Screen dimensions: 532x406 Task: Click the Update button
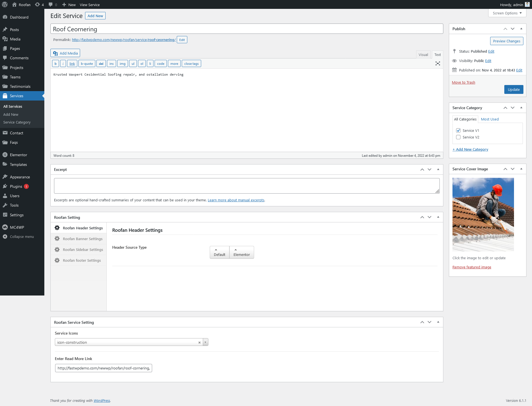coord(513,89)
